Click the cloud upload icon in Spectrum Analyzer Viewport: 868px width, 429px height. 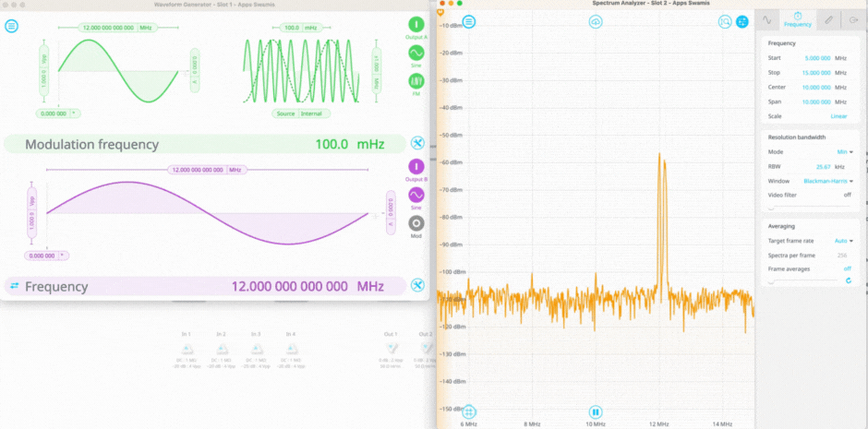tap(596, 22)
